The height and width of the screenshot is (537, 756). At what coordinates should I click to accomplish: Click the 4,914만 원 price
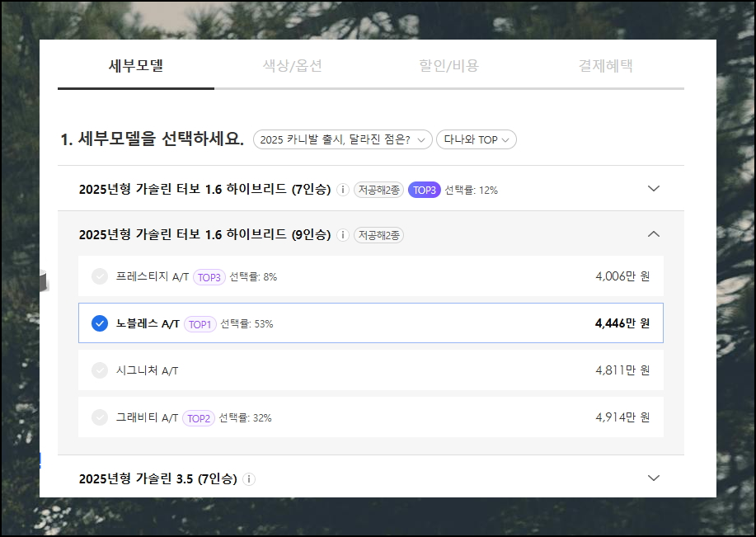click(622, 417)
